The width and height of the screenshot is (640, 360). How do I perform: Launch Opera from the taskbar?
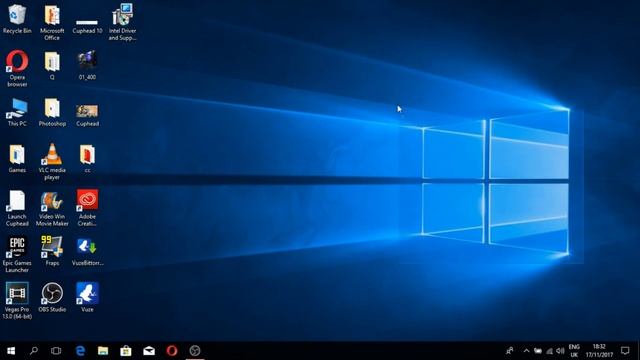tap(172, 351)
